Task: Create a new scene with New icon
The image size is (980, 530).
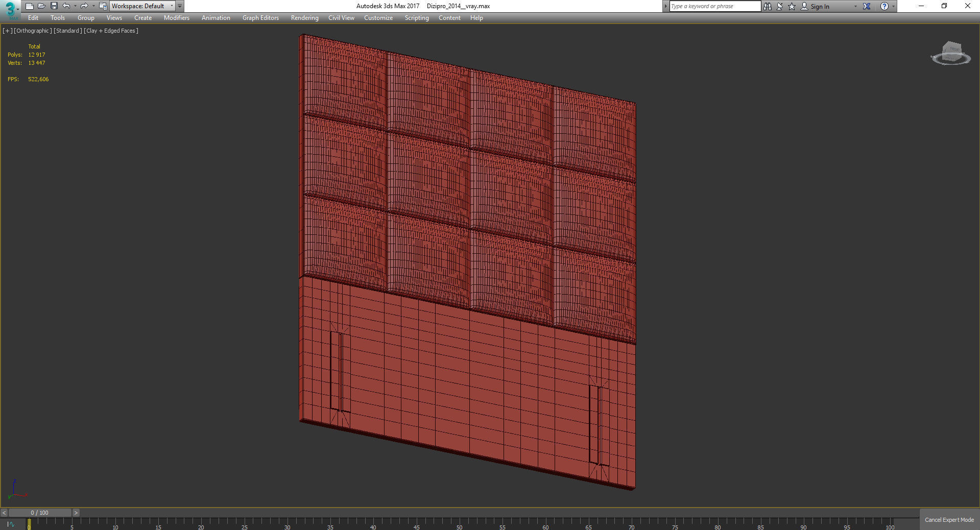Action: tap(29, 6)
